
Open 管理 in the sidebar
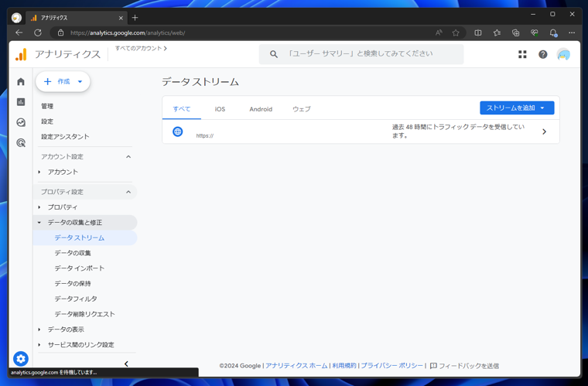tap(47, 106)
